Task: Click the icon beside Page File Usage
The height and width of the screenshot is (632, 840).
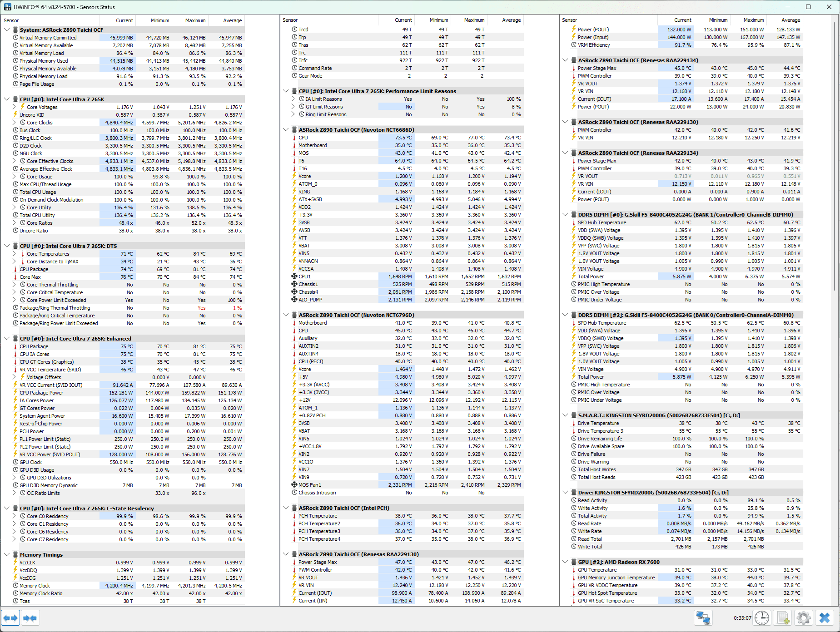Action: coord(15,84)
